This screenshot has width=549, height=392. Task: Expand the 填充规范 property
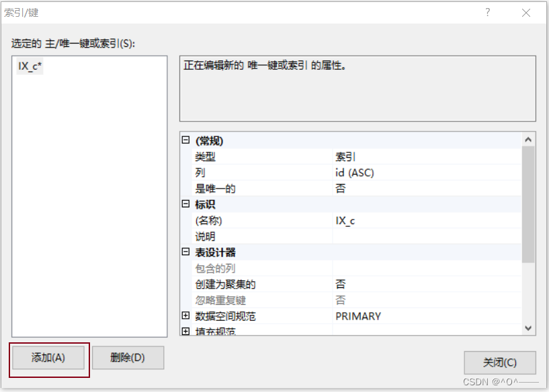[185, 331]
